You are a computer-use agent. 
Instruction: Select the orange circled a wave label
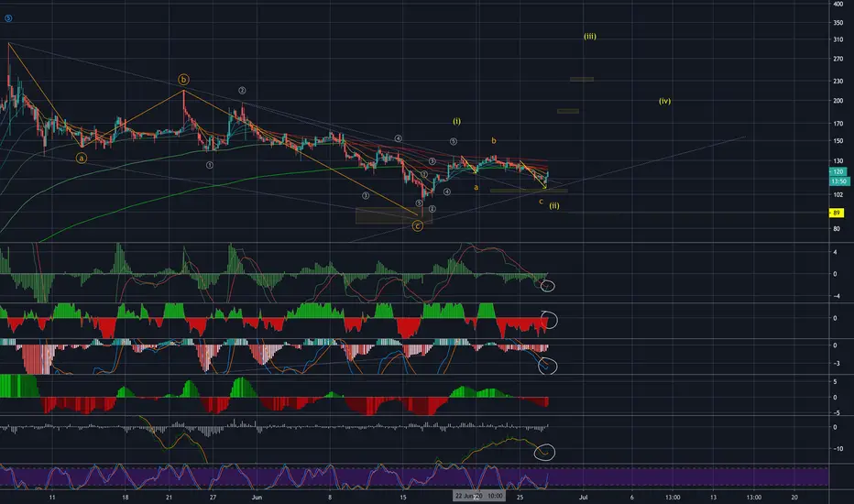[82, 158]
